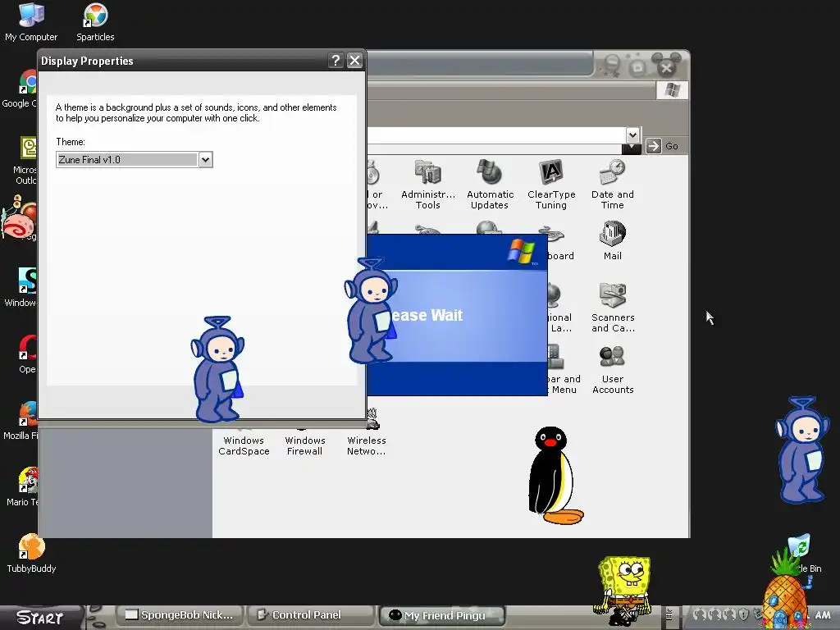
Task: Expand the Control Panel address bar dropdown
Action: [x=632, y=135]
